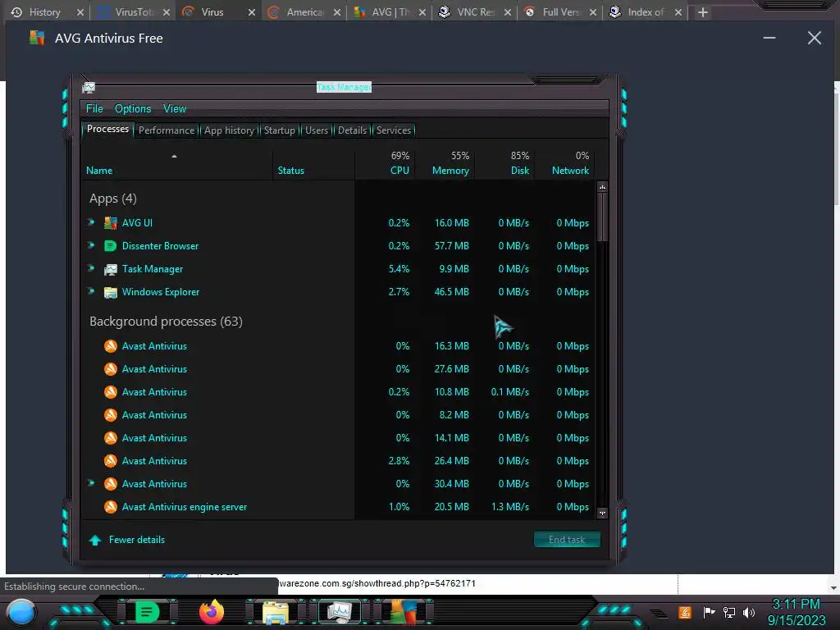Screen dimensions: 840x630
Task: Click the Dissenter Browser app icon
Action: point(111,246)
